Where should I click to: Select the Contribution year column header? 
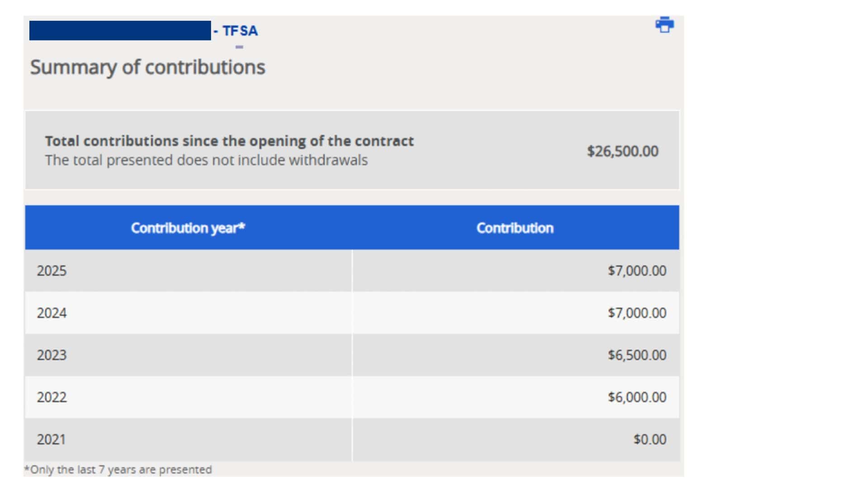188,228
